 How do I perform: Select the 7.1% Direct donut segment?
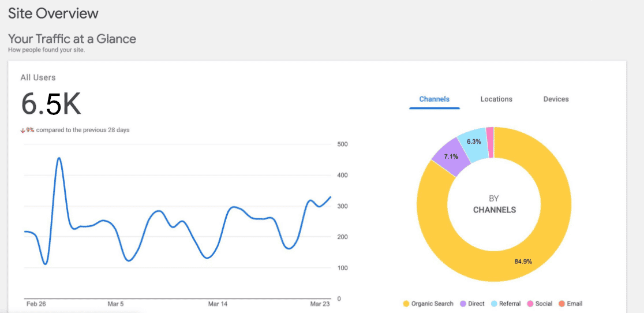pyautogui.click(x=451, y=156)
